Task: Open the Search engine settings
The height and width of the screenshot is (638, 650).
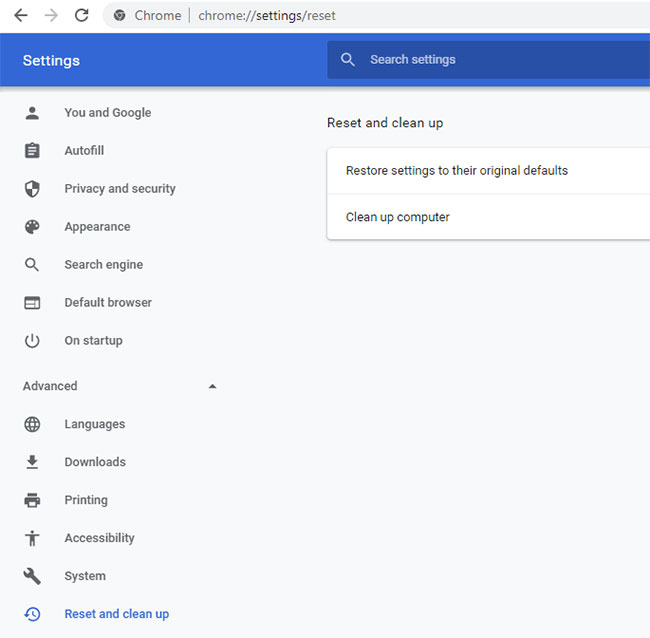Action: [104, 264]
